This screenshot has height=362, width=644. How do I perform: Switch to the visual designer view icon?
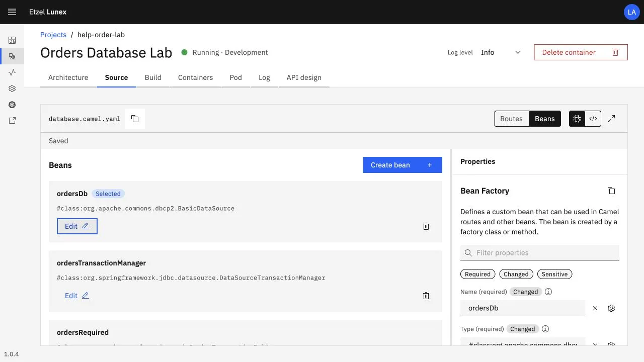coord(577,119)
